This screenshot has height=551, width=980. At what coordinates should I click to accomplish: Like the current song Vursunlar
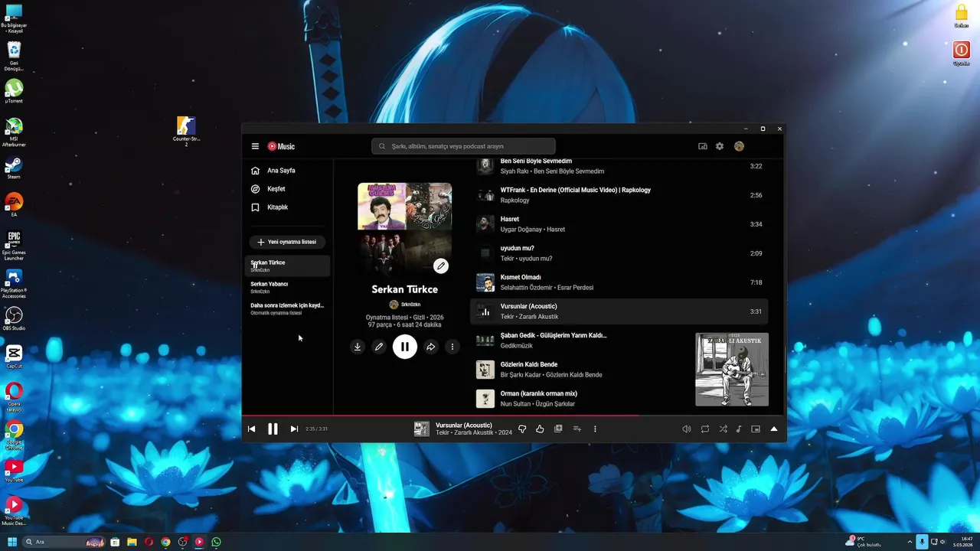point(540,429)
